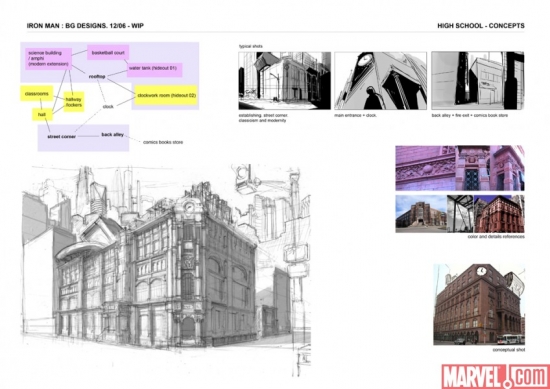550x389 pixels.
Task: Select the 'basketball court' diagram node
Action: pos(108,53)
